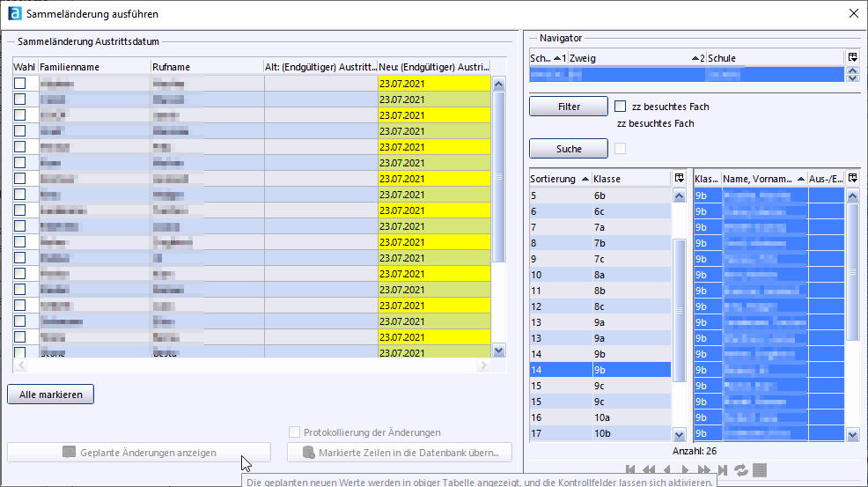Click the refresh arrows icon
Image resolution: width=868 pixels, height=487 pixels.
[x=741, y=470]
